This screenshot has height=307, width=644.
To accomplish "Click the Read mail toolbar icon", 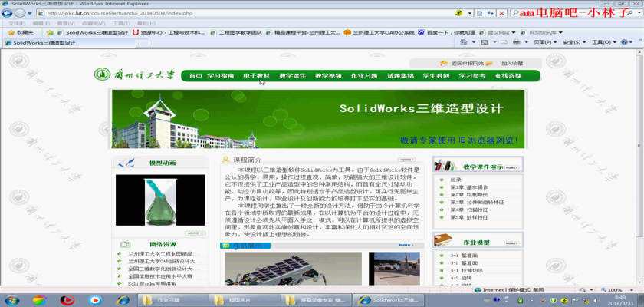I will [x=504, y=42].
